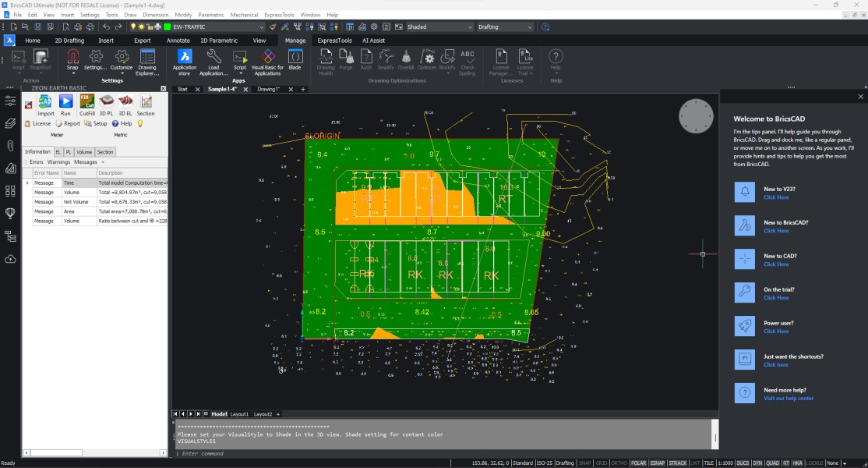Open the Messages filter dropdown arrow
Image resolution: width=868 pixels, height=468 pixels.
pyautogui.click(x=103, y=162)
